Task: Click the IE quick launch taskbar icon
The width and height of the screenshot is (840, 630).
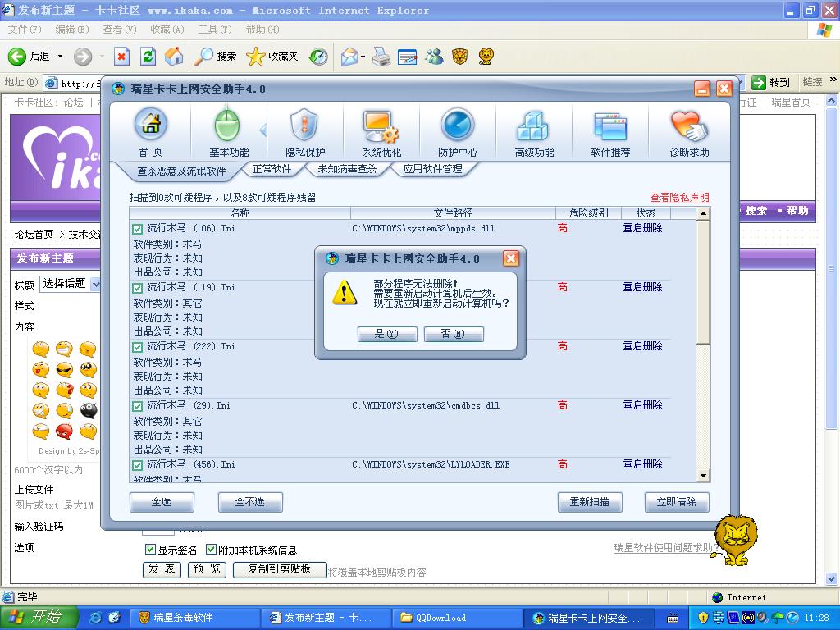Action: click(x=97, y=618)
